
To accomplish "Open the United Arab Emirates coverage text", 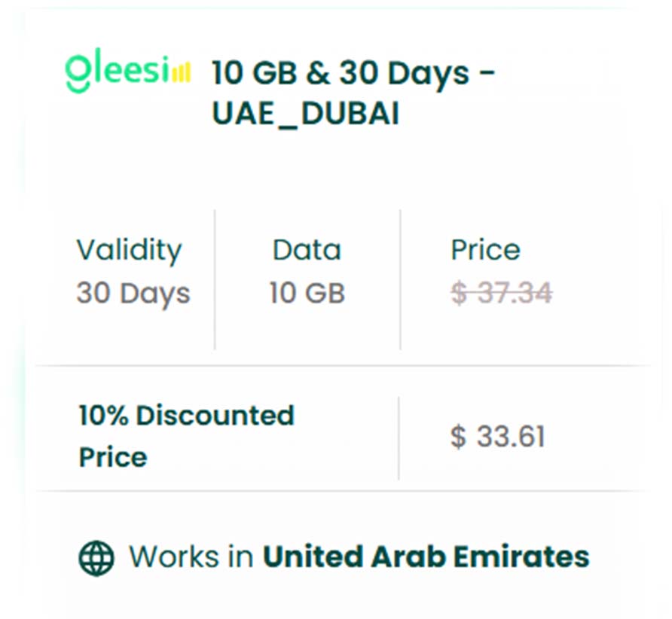I will [x=426, y=557].
